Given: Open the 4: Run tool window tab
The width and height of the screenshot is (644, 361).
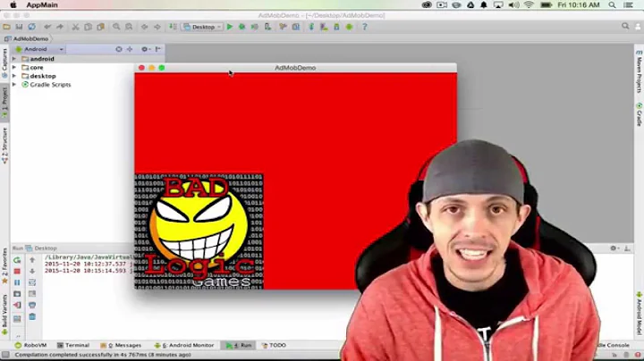Looking at the screenshot, I should [x=239, y=346].
